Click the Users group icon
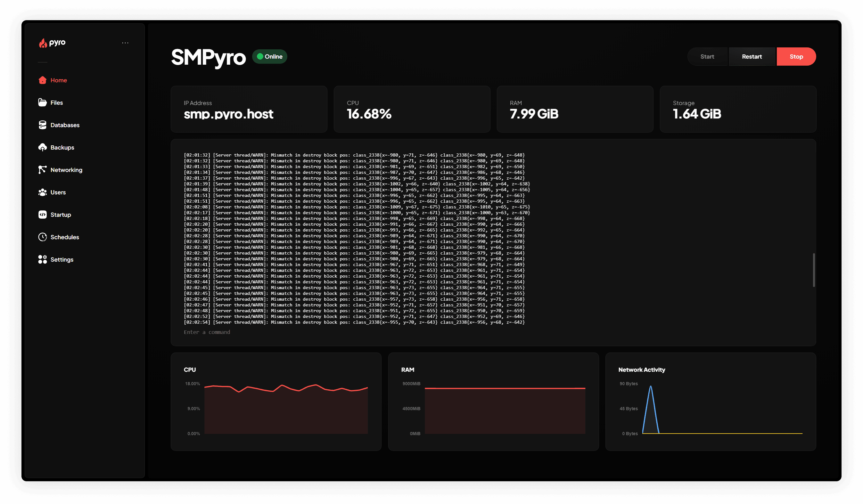The height and width of the screenshot is (504, 863). pyautogui.click(x=43, y=192)
